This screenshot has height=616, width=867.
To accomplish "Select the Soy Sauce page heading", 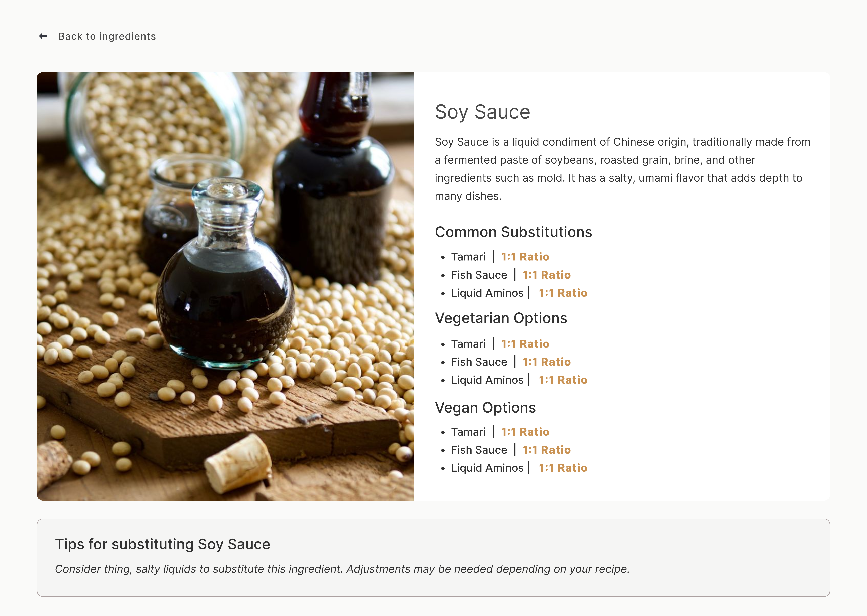I will (482, 111).
